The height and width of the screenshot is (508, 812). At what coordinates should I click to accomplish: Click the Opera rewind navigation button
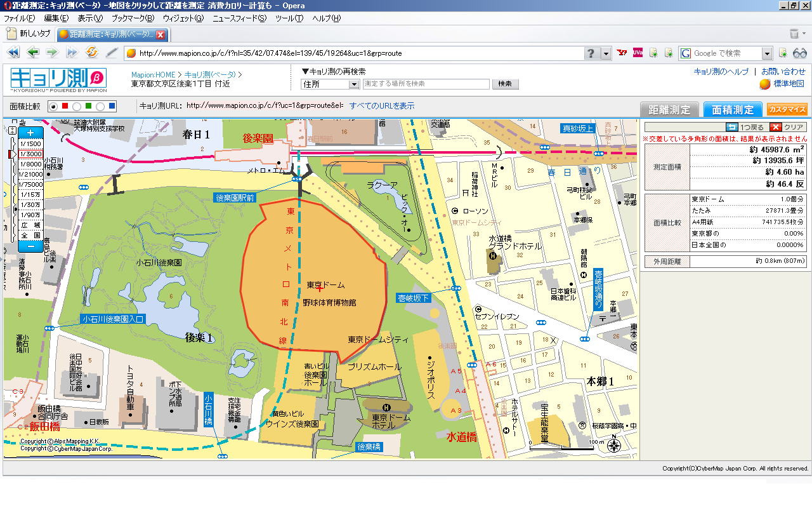(x=13, y=53)
